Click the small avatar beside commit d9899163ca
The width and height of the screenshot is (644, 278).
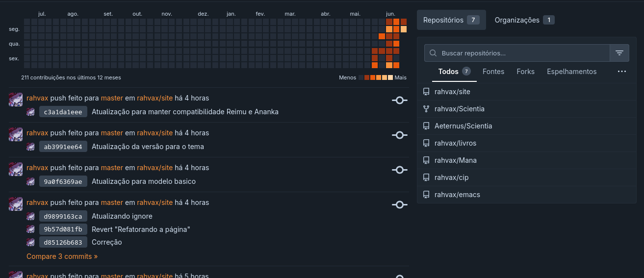[30, 216]
